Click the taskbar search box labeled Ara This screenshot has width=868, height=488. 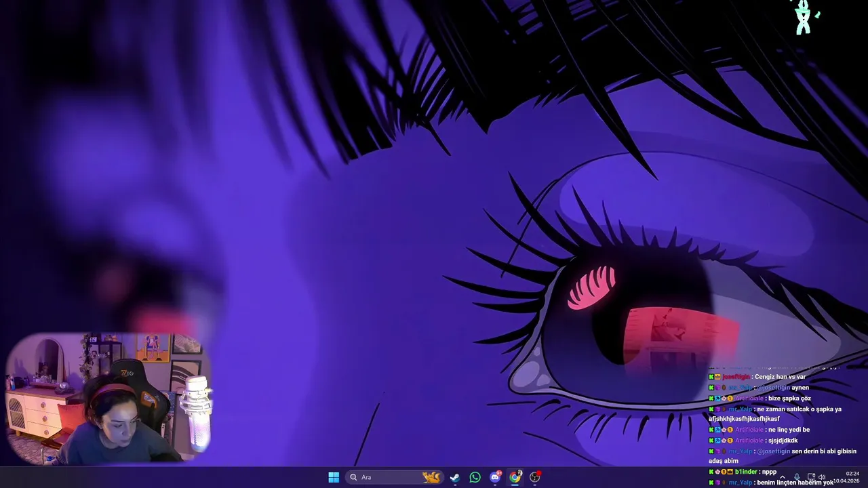point(395,477)
